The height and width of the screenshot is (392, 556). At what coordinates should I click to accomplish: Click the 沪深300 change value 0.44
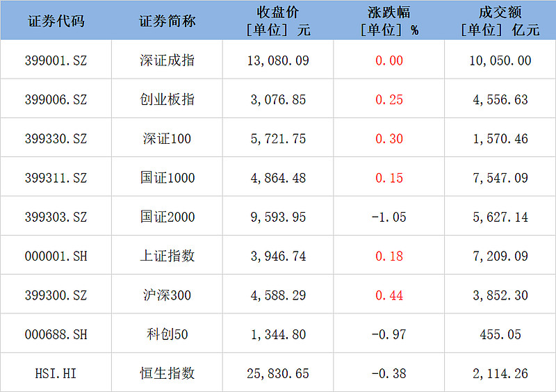389,295
